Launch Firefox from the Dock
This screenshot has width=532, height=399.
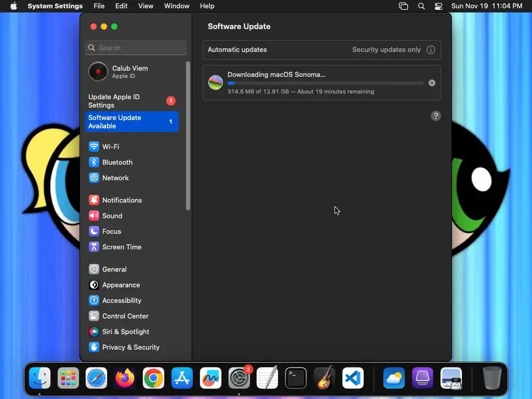point(125,378)
